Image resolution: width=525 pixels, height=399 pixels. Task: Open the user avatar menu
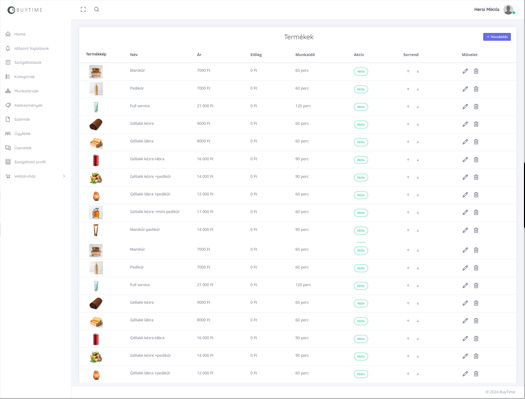(508, 10)
